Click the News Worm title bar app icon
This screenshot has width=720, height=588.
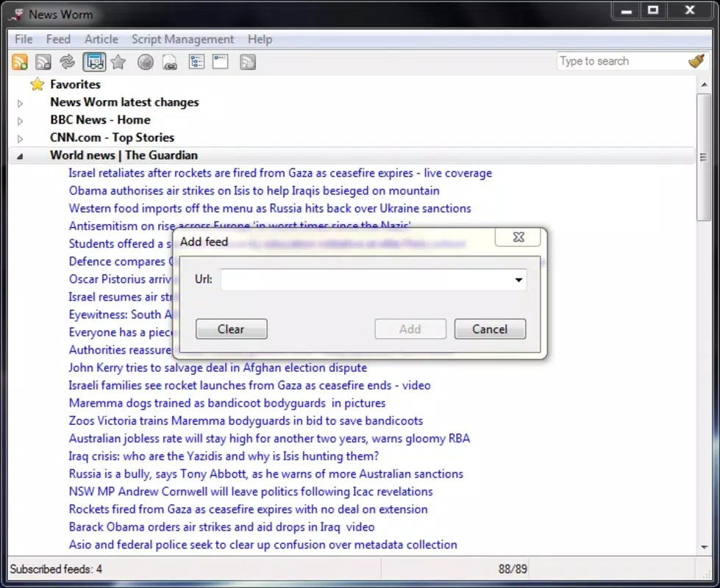coord(18,15)
